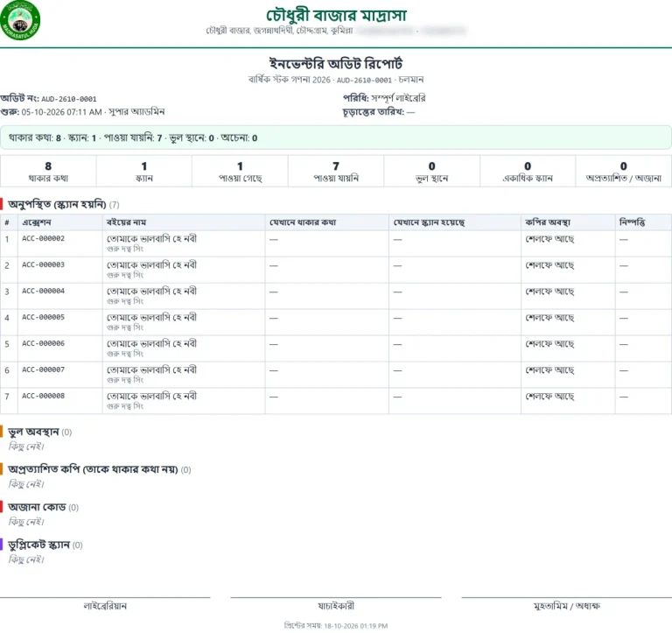
Task: Click the stat card 0 ভুল স্থানে
Action: tap(432, 171)
